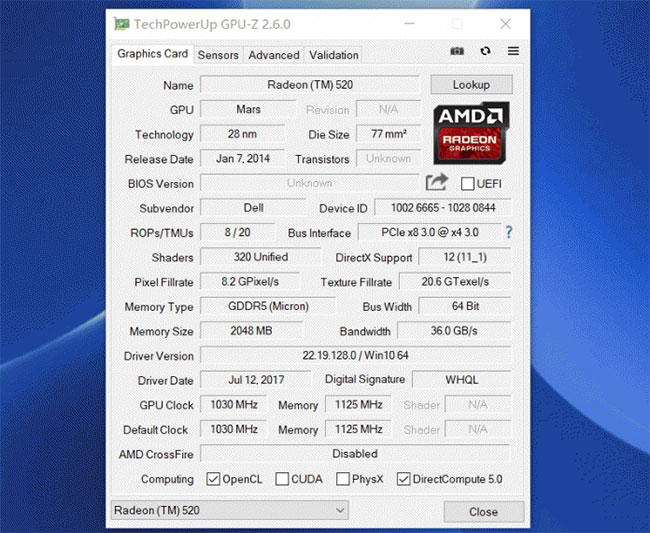
Task: Take a screenshot using the camera icon
Action: pos(457,51)
